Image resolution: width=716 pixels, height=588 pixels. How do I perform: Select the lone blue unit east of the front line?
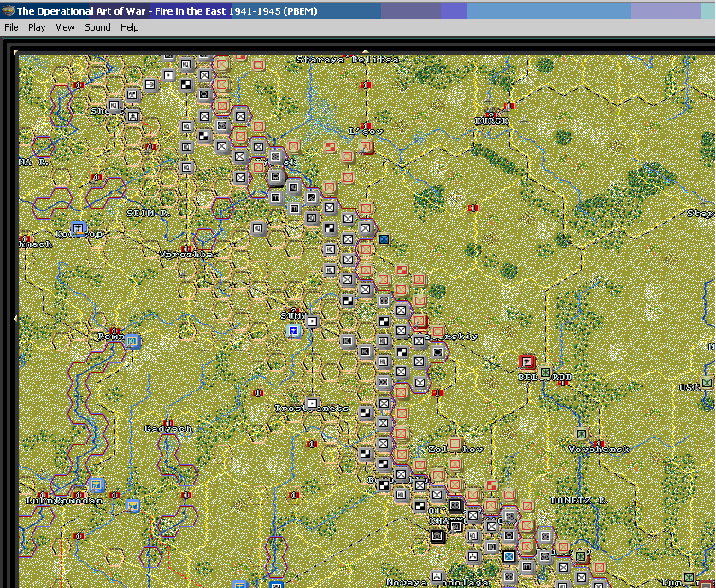384,239
